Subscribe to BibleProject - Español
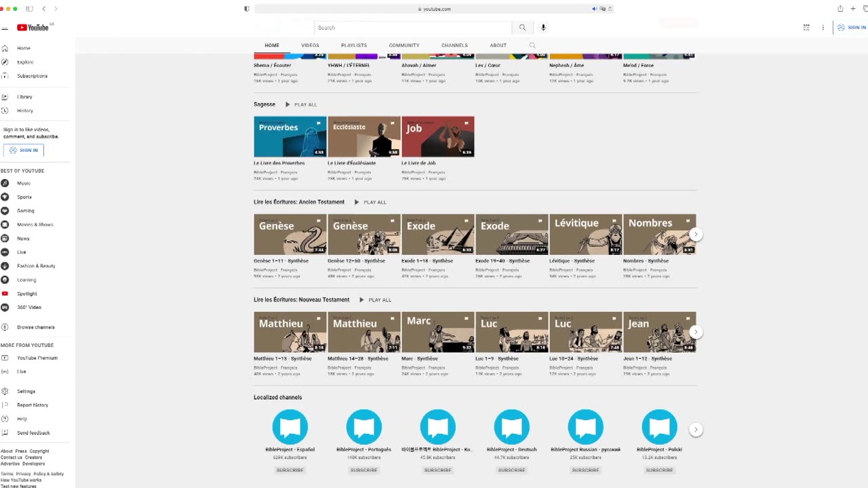Screen dimensions: 868x488 click(290, 470)
